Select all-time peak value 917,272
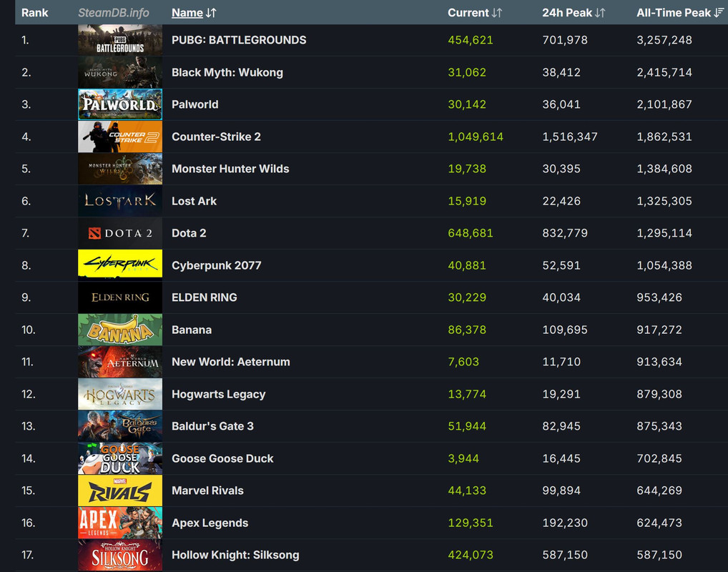728x572 pixels. tap(659, 330)
